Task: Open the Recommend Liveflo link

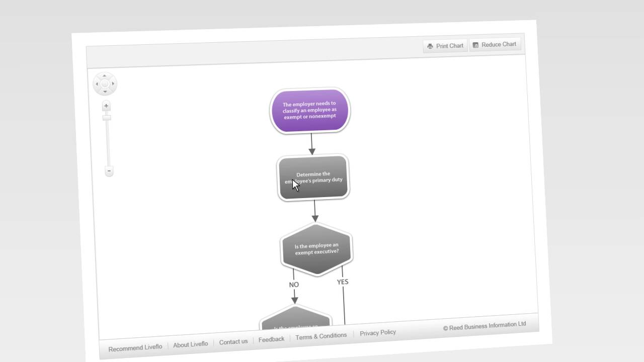Action: point(135,347)
